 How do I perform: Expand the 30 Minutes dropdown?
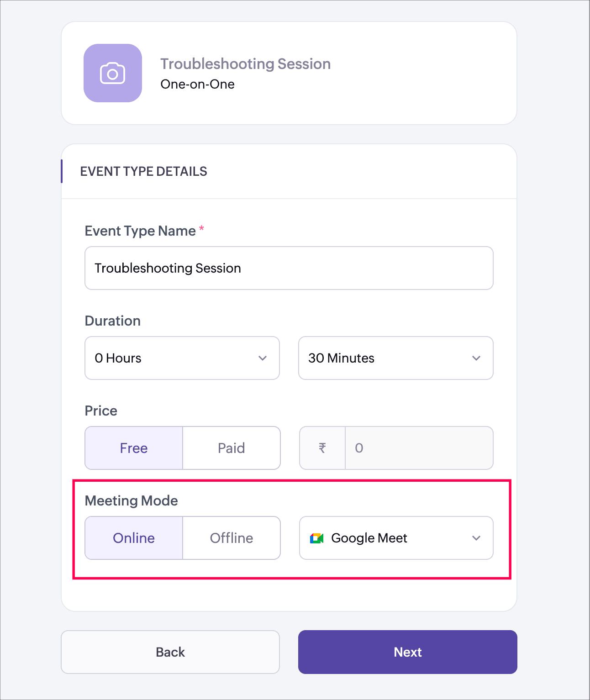(x=396, y=358)
